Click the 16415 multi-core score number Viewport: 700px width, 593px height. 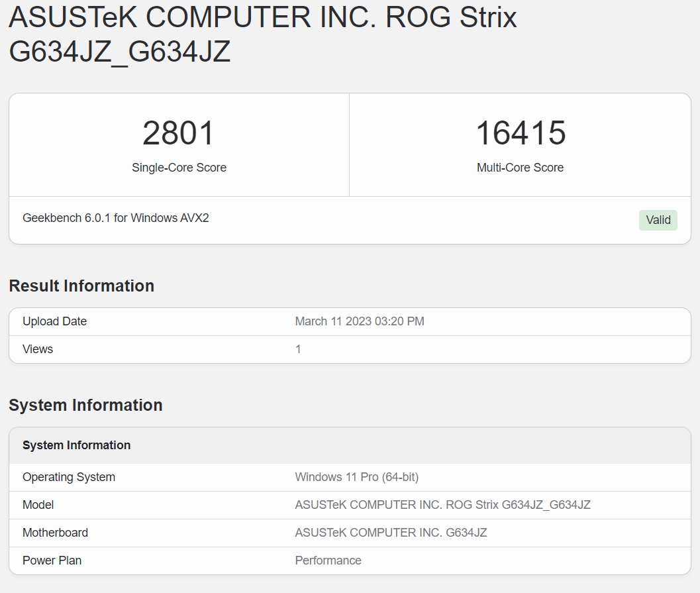coord(520,133)
